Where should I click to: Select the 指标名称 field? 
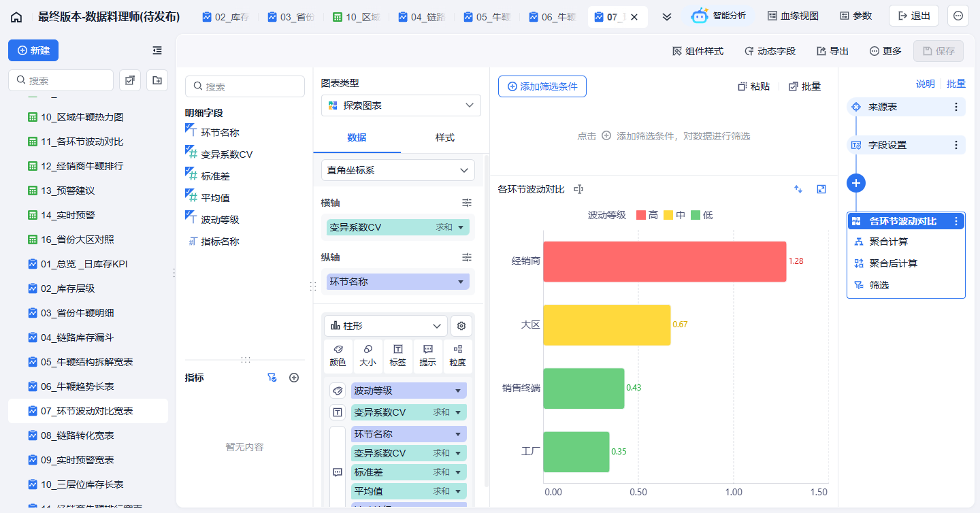click(220, 242)
